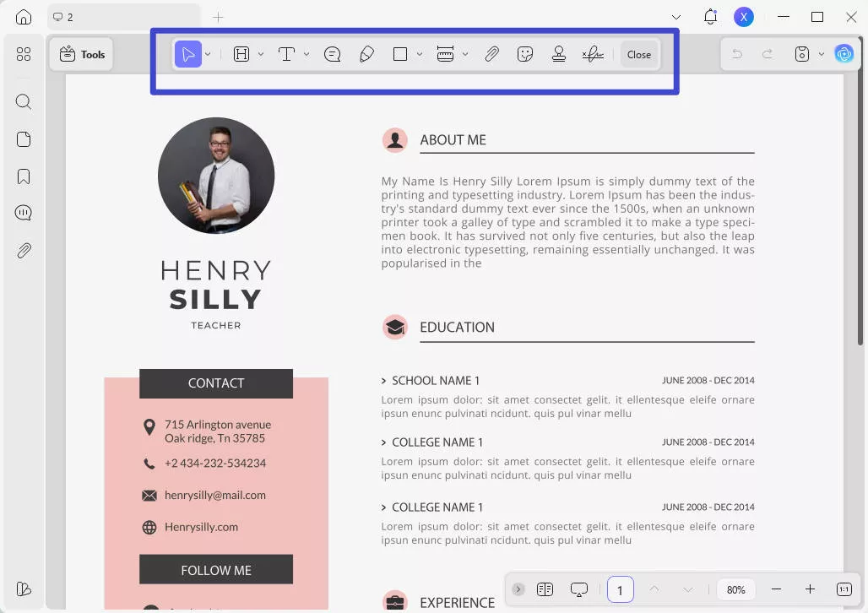Screen dimensions: 868x613
Task: Click the EXPERIENCE heading
Action: click(x=458, y=603)
